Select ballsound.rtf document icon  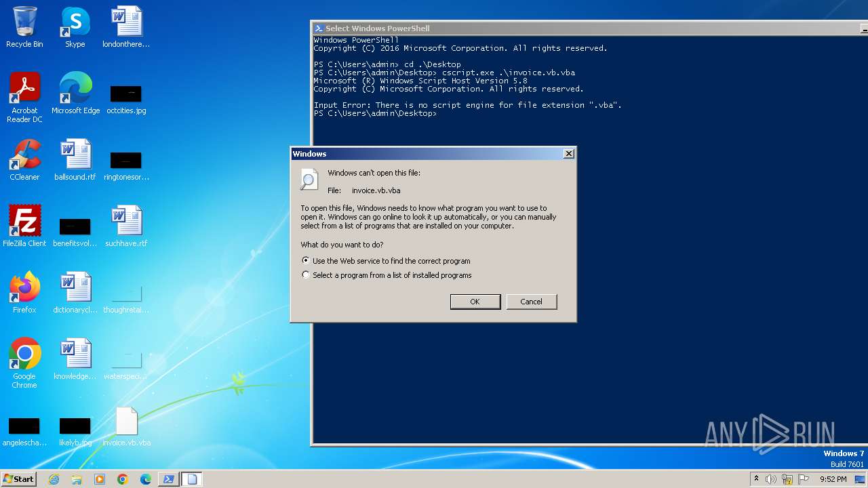pyautogui.click(x=75, y=160)
